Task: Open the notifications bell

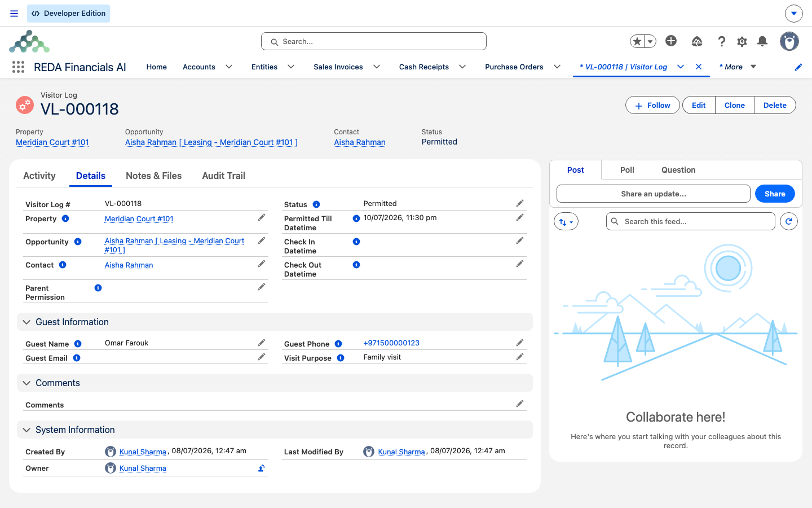Action: tap(762, 41)
